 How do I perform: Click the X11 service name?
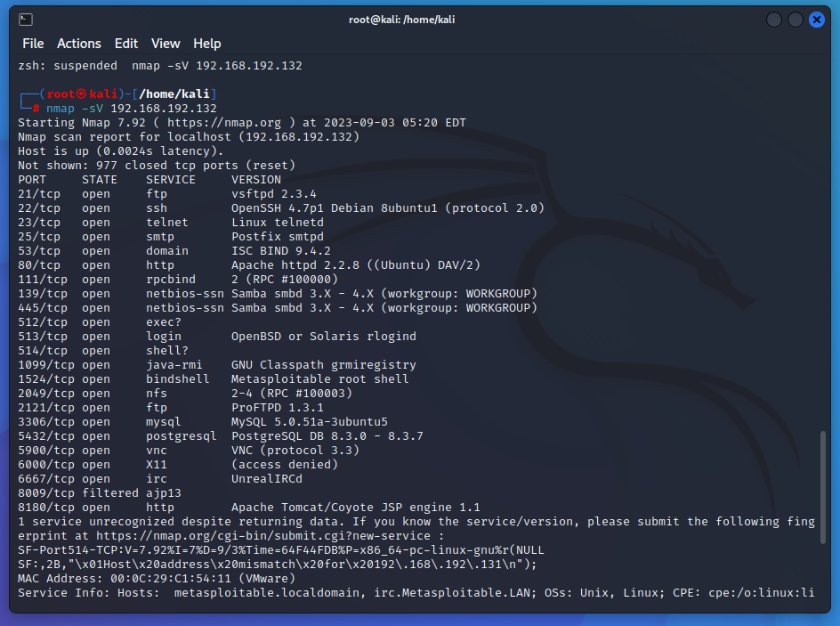(157, 465)
